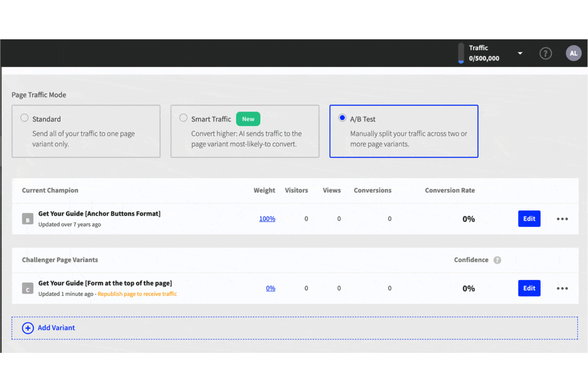Viewport: 588px width, 392px height.
Task: Click the B variant badge icon
Action: point(27,219)
